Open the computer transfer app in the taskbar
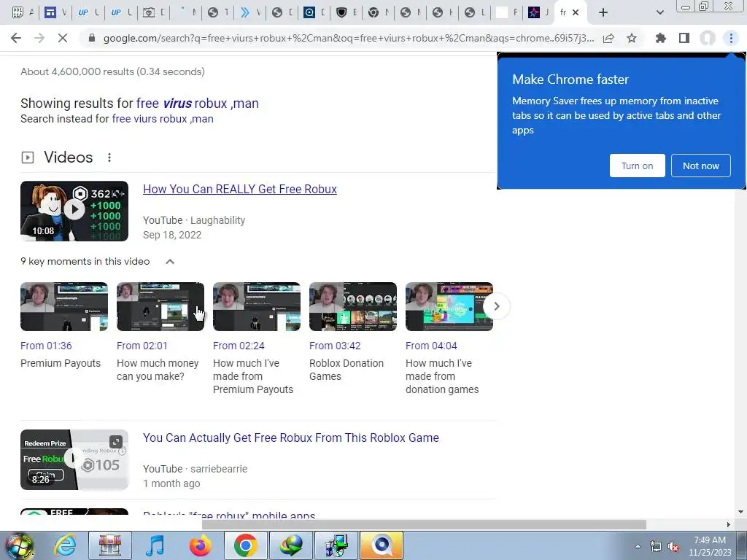Viewport: 747px width, 560px height. pos(336,545)
